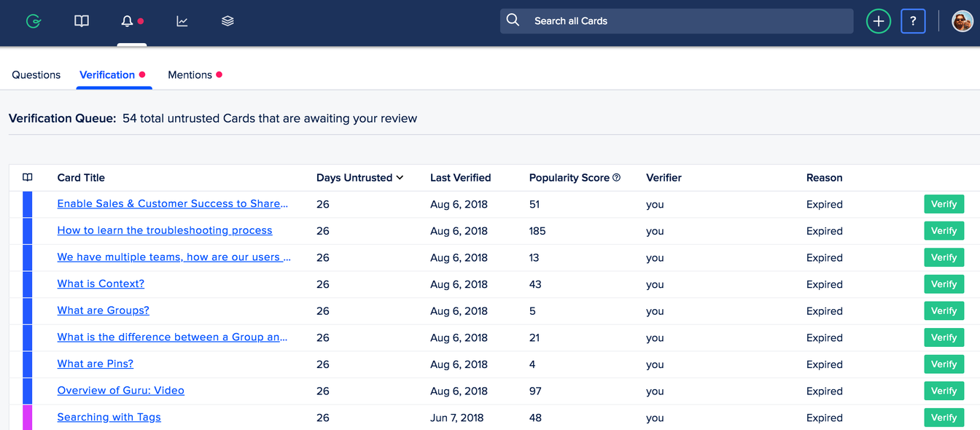Open the What are Groups? card
Image resolution: width=980 pixels, height=430 pixels.
click(103, 310)
